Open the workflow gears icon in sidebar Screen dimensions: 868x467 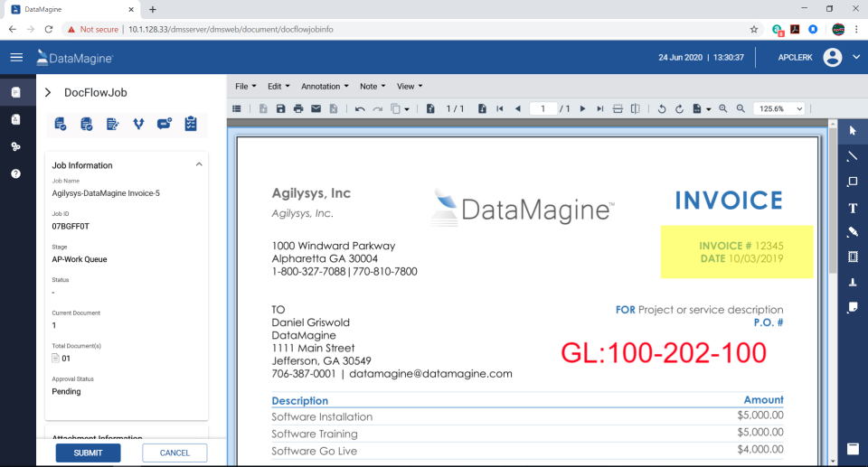16,146
